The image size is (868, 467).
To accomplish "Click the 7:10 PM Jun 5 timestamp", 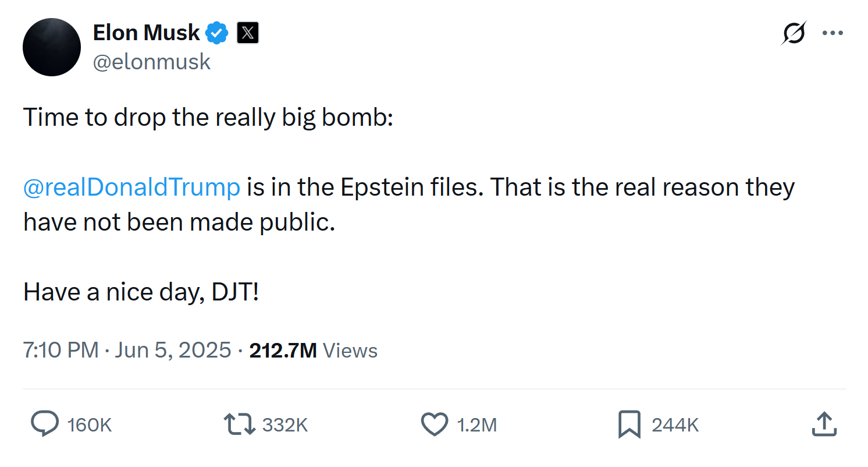I will click(x=116, y=350).
